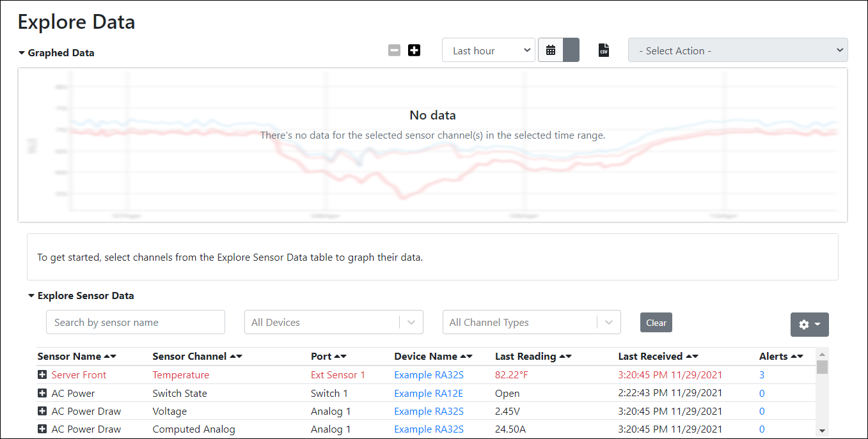Expand the Server Front sensor row
Viewport: 868px width, 439px height.
tap(42, 375)
